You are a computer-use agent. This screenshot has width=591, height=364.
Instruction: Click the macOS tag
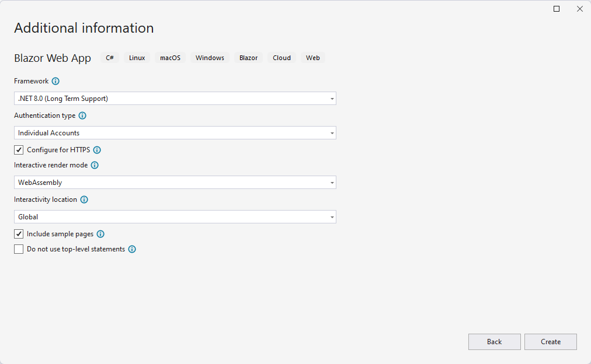[x=170, y=58]
